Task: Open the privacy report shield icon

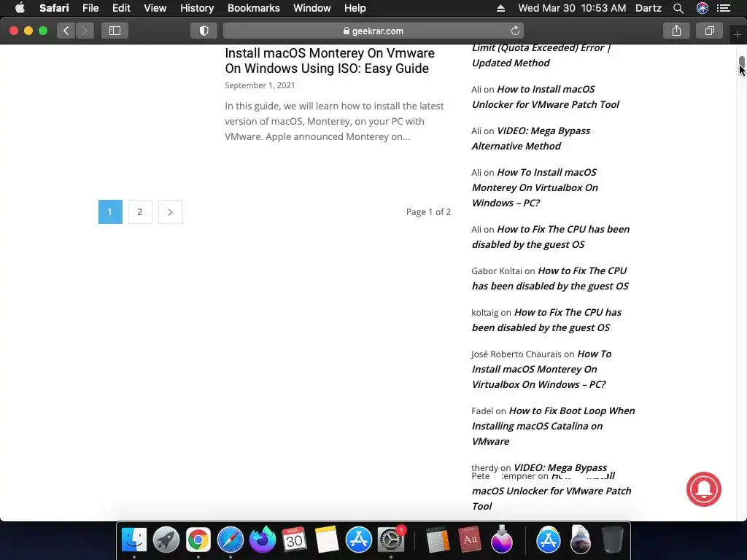Action: pos(204,31)
